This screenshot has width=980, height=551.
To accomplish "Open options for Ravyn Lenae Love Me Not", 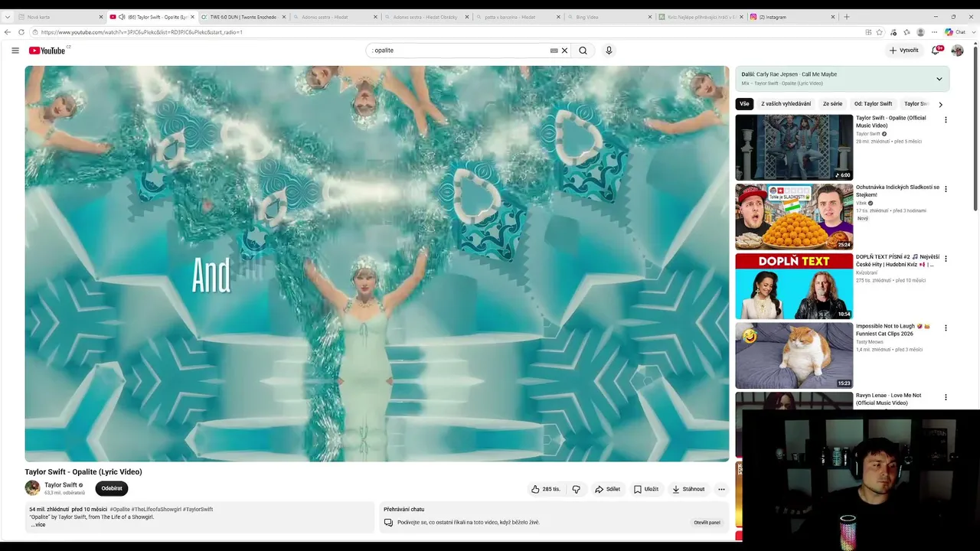I will click(946, 397).
